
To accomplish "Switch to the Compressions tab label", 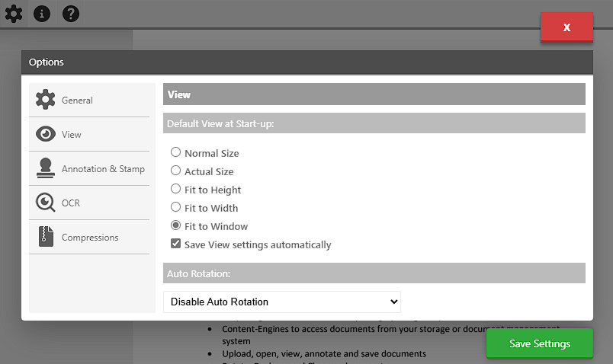I will 90,238.
